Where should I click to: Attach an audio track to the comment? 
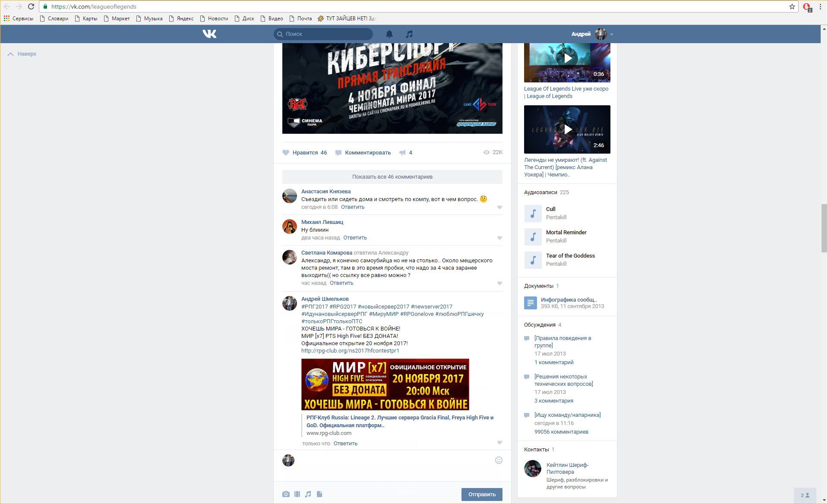pyautogui.click(x=308, y=494)
